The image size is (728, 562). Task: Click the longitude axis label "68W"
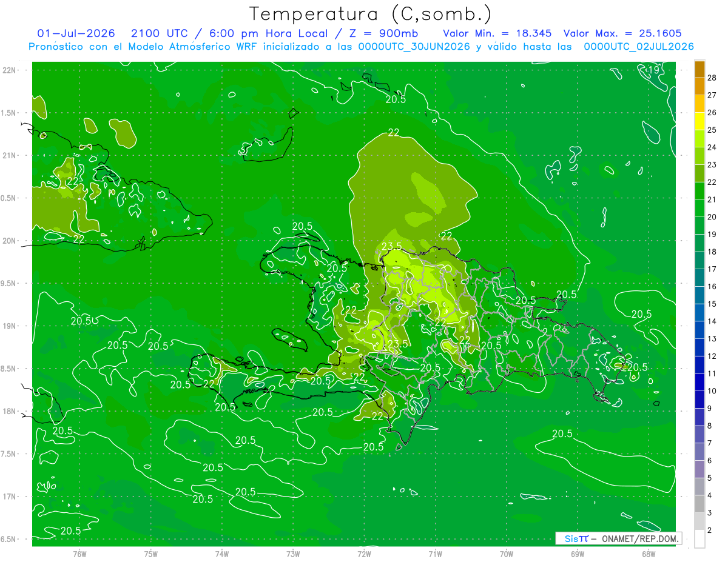(649, 554)
